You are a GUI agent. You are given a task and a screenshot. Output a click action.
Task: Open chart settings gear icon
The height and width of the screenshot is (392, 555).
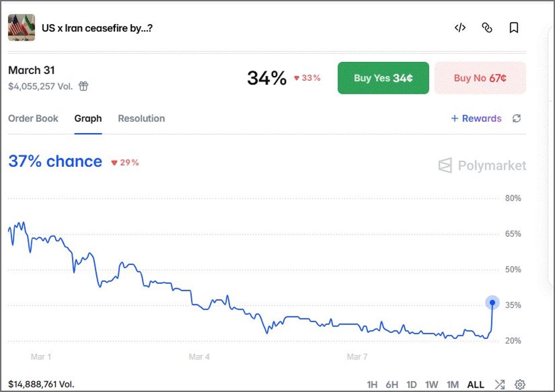pyautogui.click(x=520, y=384)
